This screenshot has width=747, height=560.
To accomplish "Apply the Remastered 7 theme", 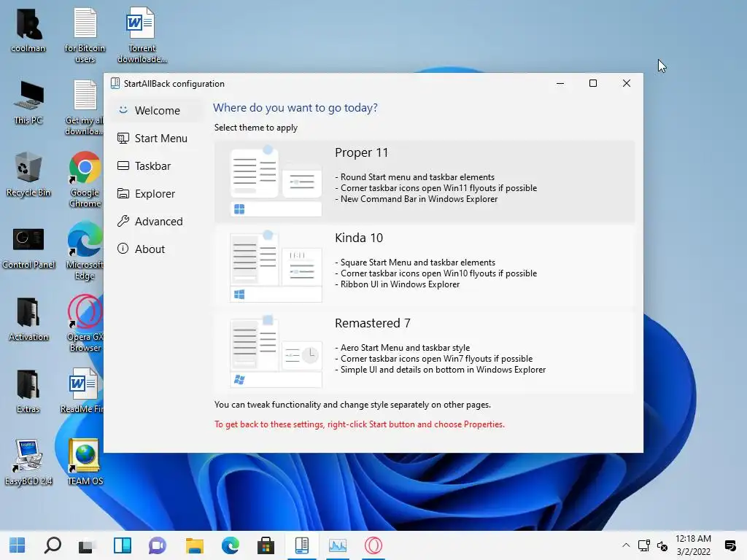I will tap(424, 352).
